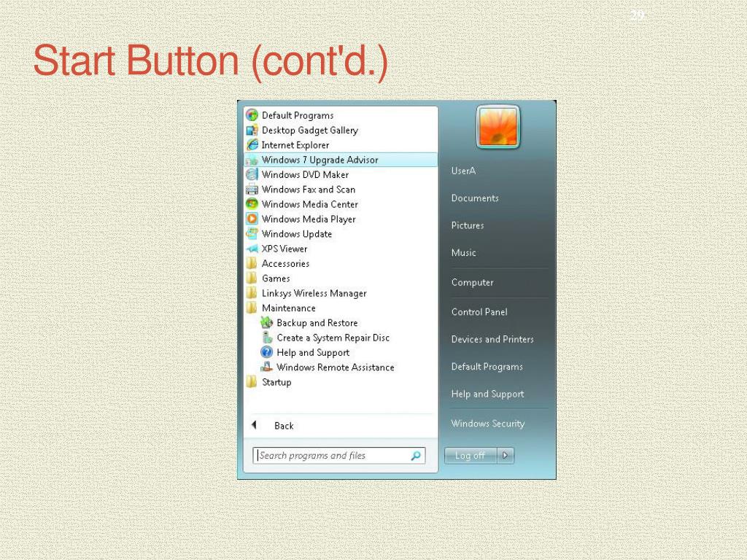Click the Desktop Gadget Gallery icon
This screenshot has width=747, height=560.
(x=252, y=130)
